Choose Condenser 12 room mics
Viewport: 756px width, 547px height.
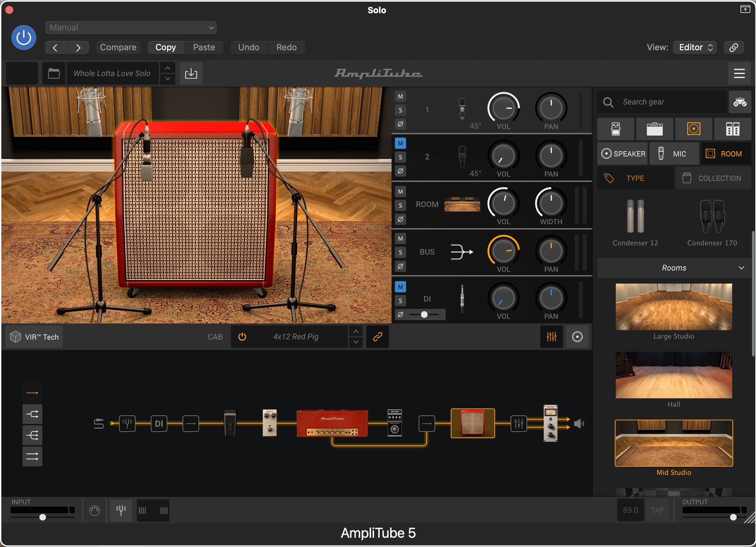[635, 223]
